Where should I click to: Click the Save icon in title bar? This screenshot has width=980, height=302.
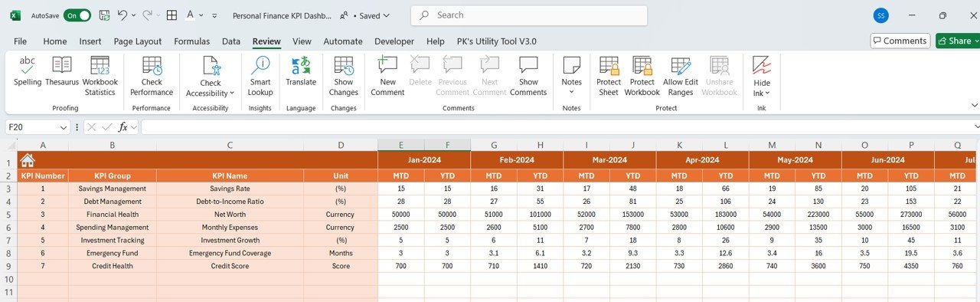104,15
